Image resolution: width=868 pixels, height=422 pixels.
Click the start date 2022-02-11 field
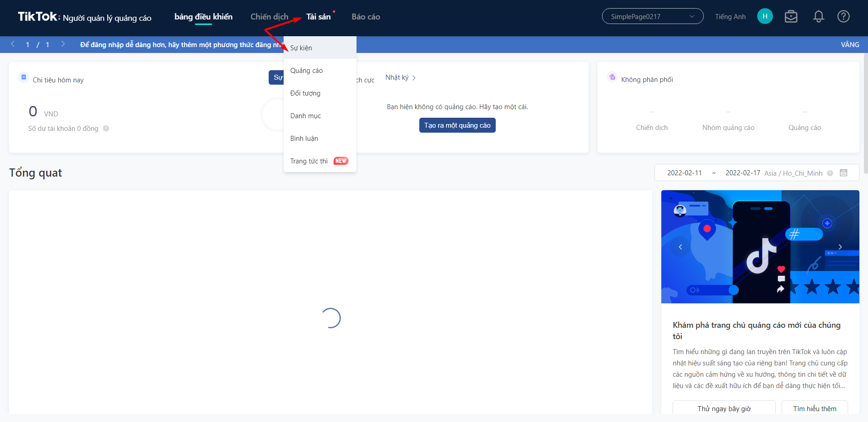click(684, 173)
